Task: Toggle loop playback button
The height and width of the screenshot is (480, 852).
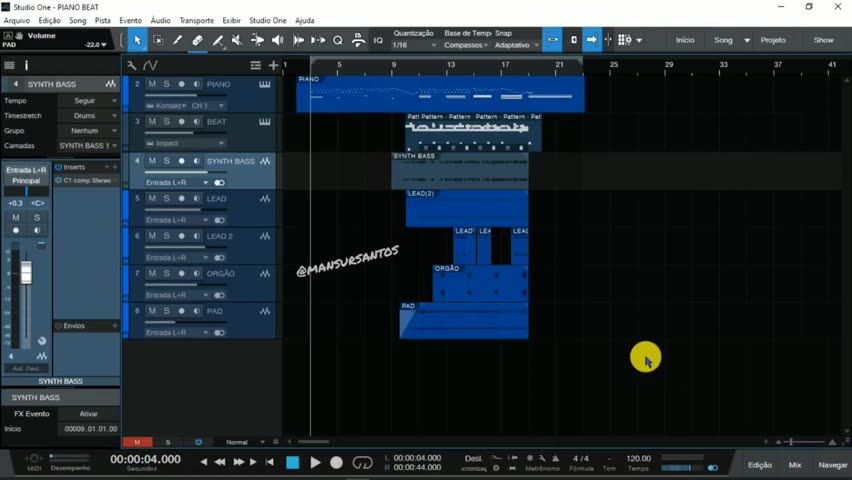Action: click(362, 463)
